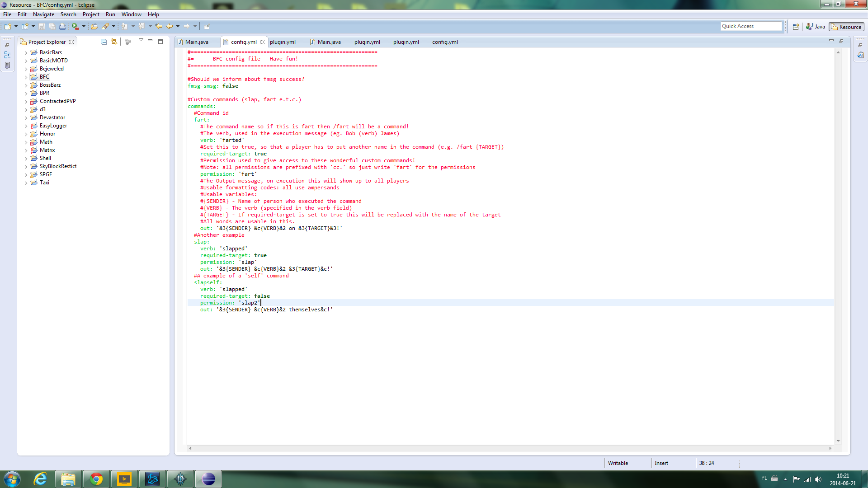Mute system audio via the speaker icon
The height and width of the screenshot is (488, 868).
819,479
